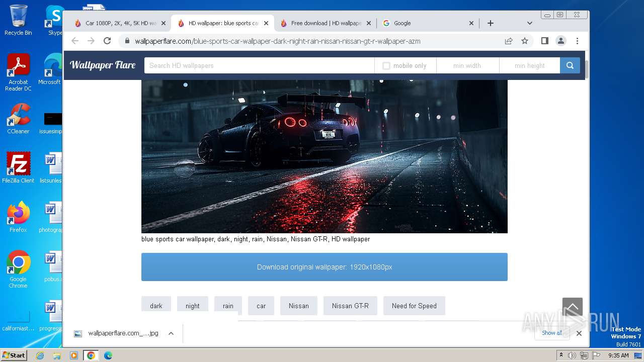
Task: Open Microsoft Edge from the taskbar
Action: [108, 355]
